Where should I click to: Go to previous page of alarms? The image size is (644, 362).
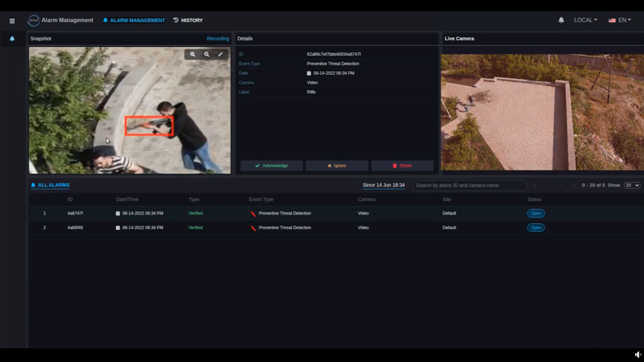[x=548, y=186]
